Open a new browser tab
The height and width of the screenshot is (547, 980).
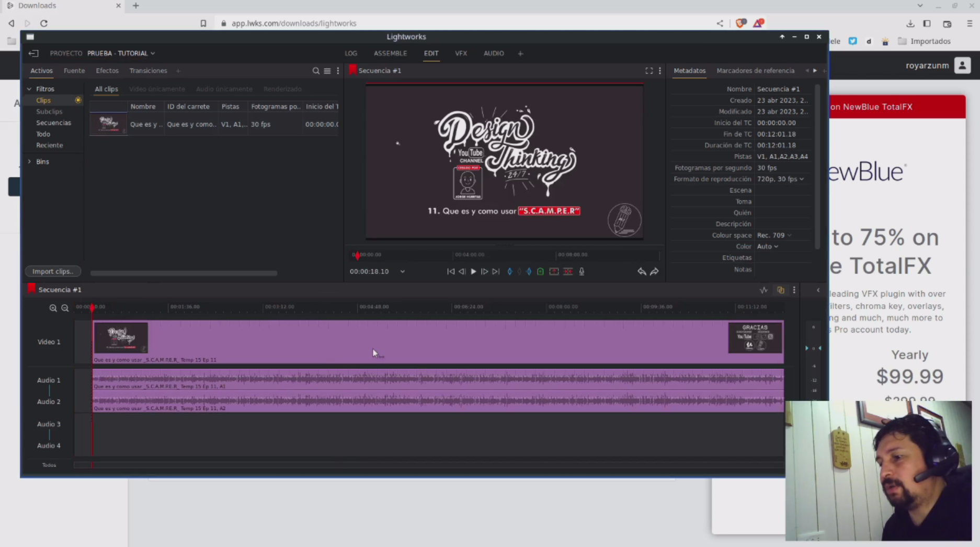(x=136, y=6)
